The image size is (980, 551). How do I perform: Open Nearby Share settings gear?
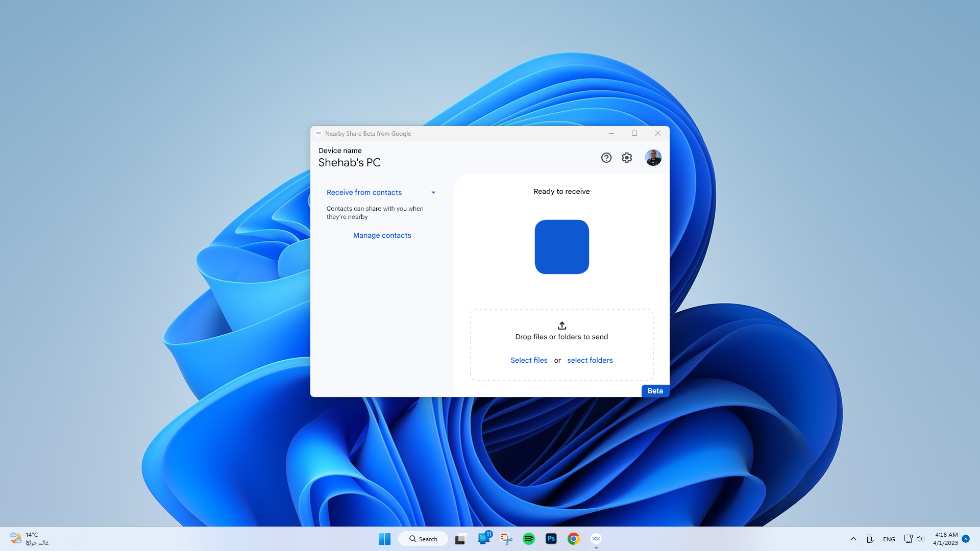[x=627, y=158]
